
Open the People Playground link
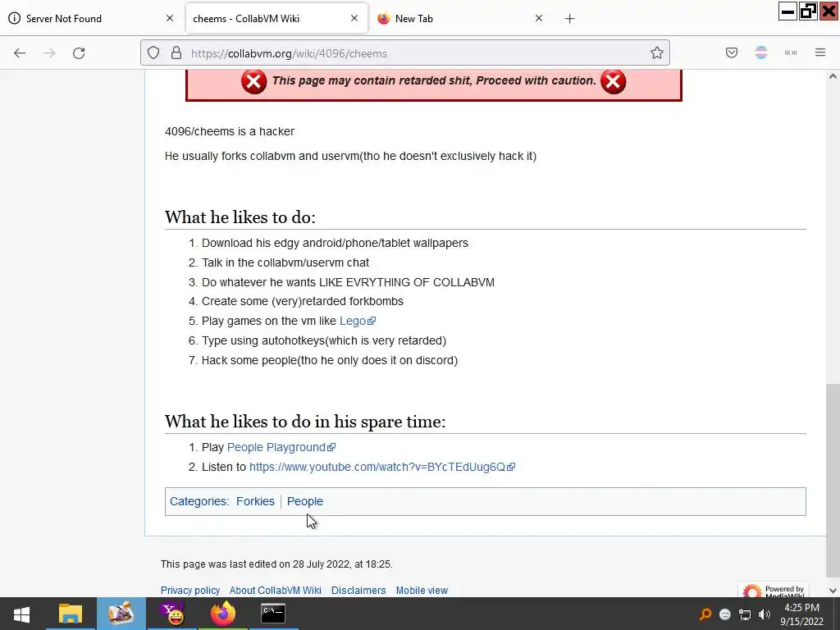tap(281, 447)
